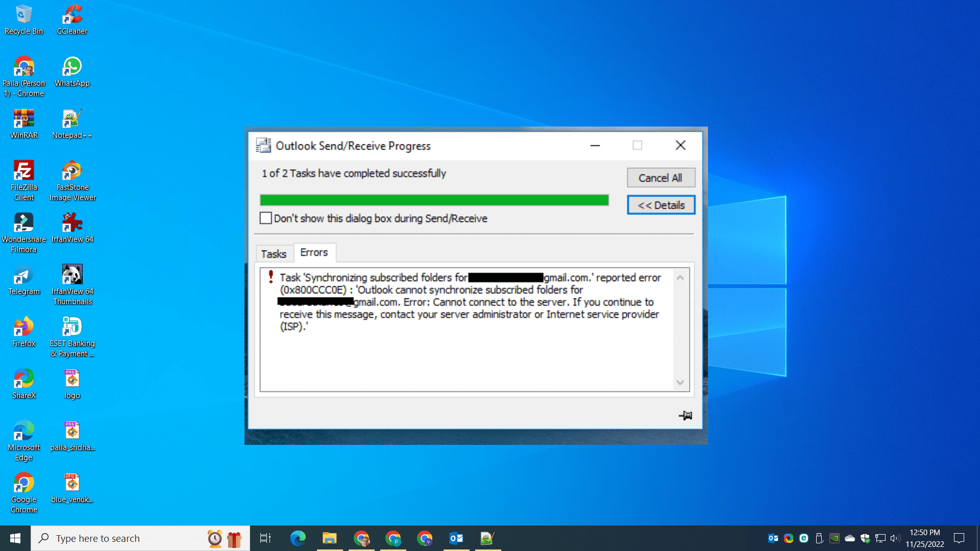
Task: Select WinRAR desktop icon
Action: (x=23, y=124)
